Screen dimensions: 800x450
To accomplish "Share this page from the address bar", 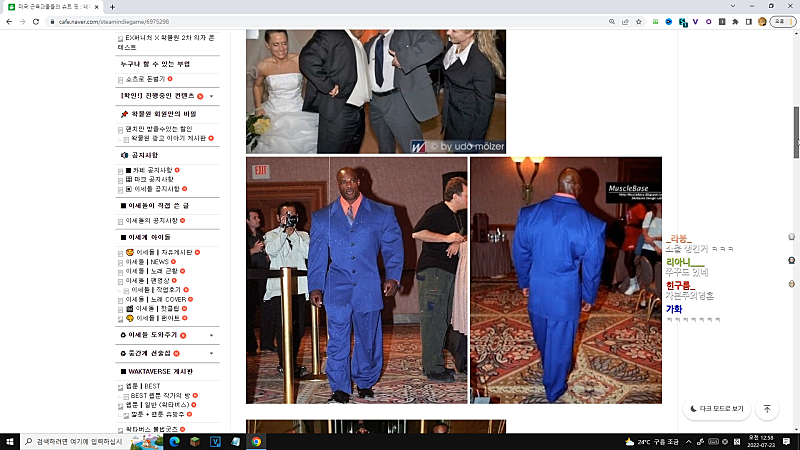I will pos(625,22).
